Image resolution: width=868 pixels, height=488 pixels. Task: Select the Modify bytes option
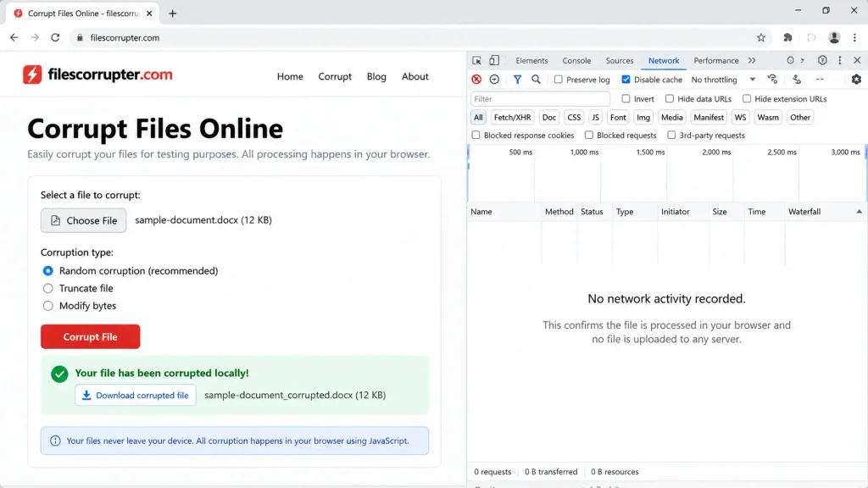pyautogui.click(x=48, y=306)
